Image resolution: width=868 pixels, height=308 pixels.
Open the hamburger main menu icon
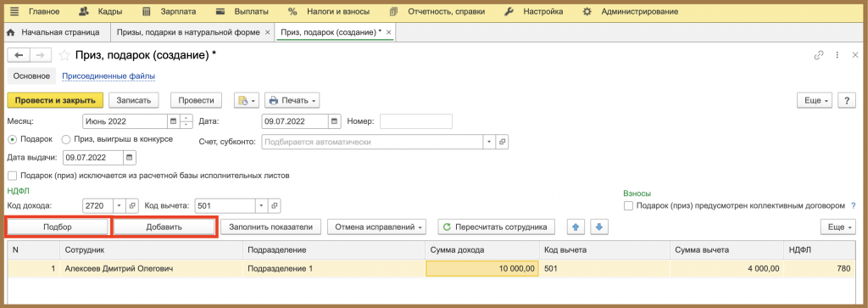pos(14,11)
